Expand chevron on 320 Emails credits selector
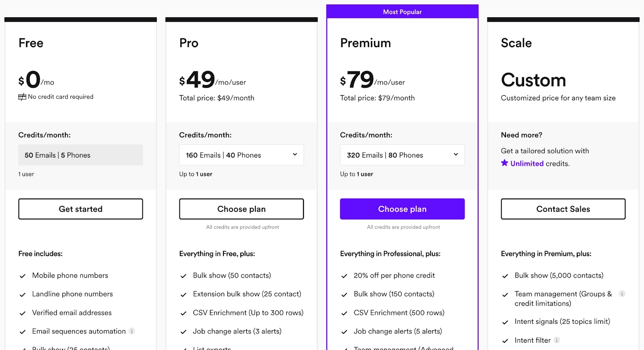This screenshot has height=350, width=644. coord(456,154)
